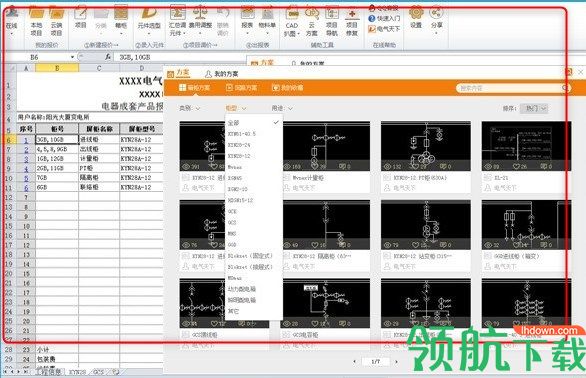
Task: Open the GCS电容柜 scheme thumbnail
Action: point(325,303)
